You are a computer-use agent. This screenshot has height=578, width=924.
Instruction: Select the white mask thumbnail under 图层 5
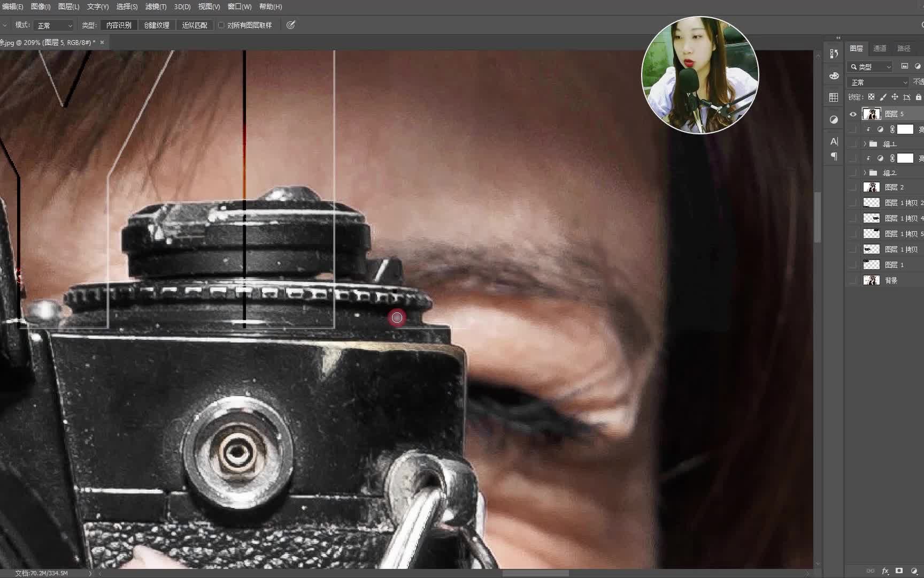[x=905, y=129]
